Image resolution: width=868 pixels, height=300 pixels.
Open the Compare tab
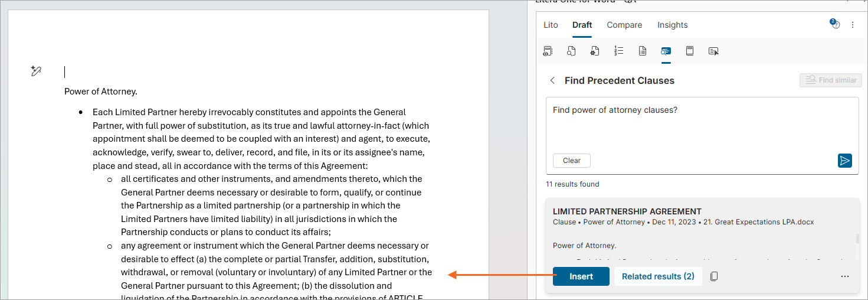[x=624, y=25]
